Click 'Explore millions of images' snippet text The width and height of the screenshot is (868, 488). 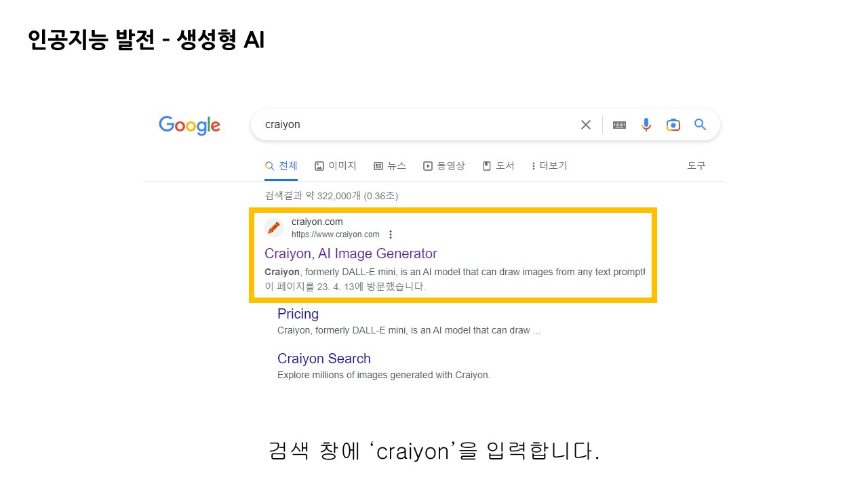tap(383, 375)
